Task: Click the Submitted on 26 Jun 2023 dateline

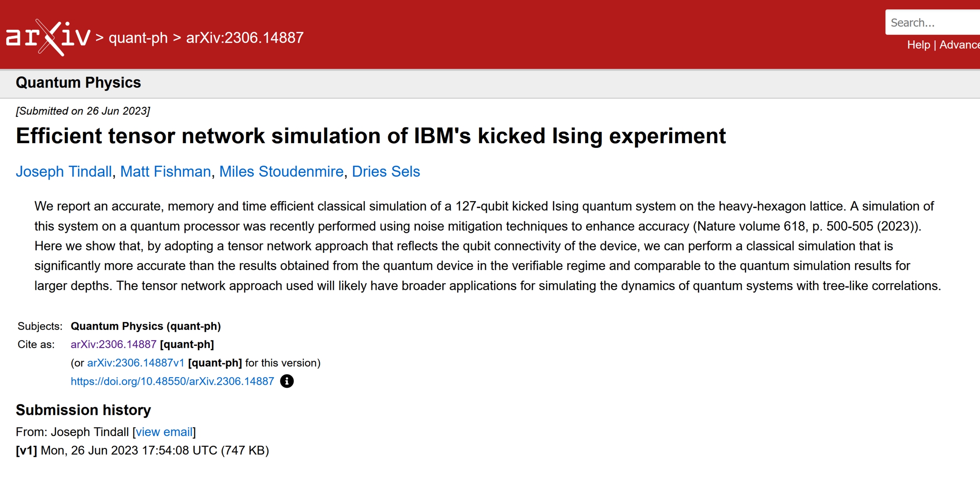Action: [83, 111]
